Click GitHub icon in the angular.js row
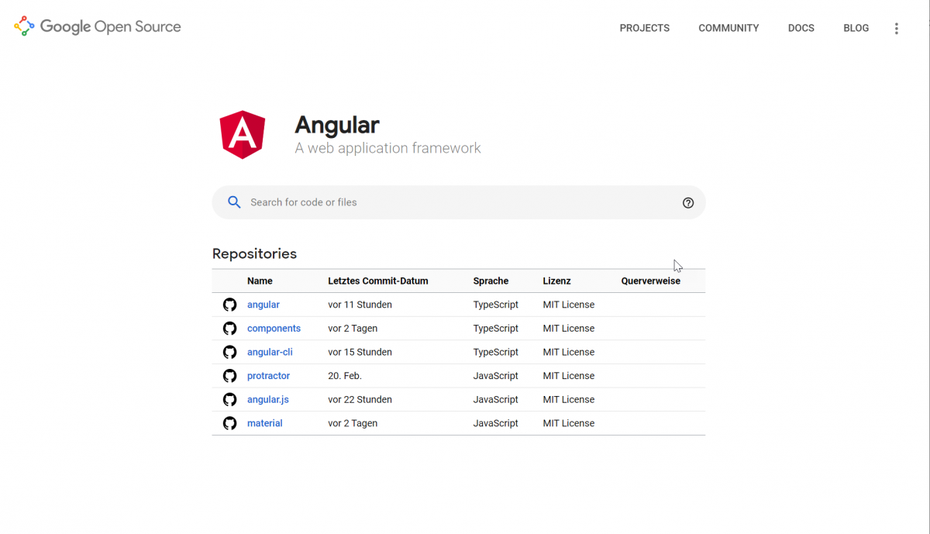930x534 pixels. coord(230,399)
